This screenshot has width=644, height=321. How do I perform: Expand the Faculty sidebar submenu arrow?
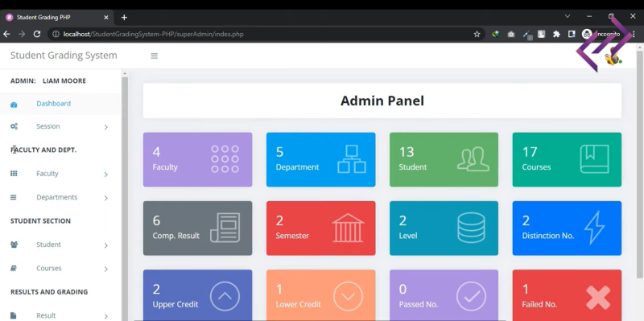tap(106, 175)
